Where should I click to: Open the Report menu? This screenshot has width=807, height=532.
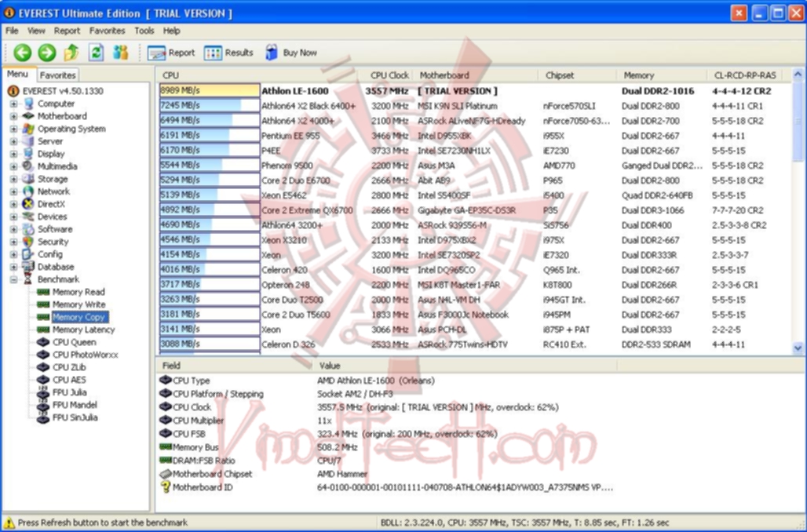point(67,31)
